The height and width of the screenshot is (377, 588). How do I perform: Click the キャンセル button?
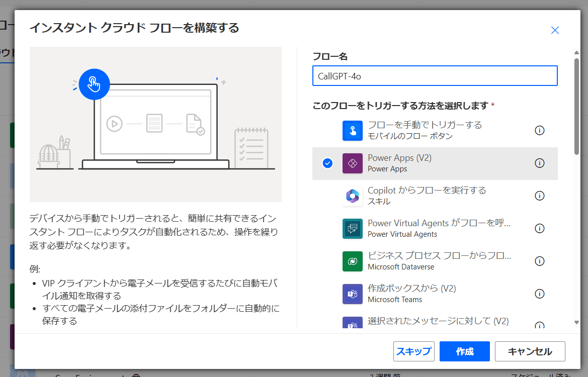tap(530, 351)
